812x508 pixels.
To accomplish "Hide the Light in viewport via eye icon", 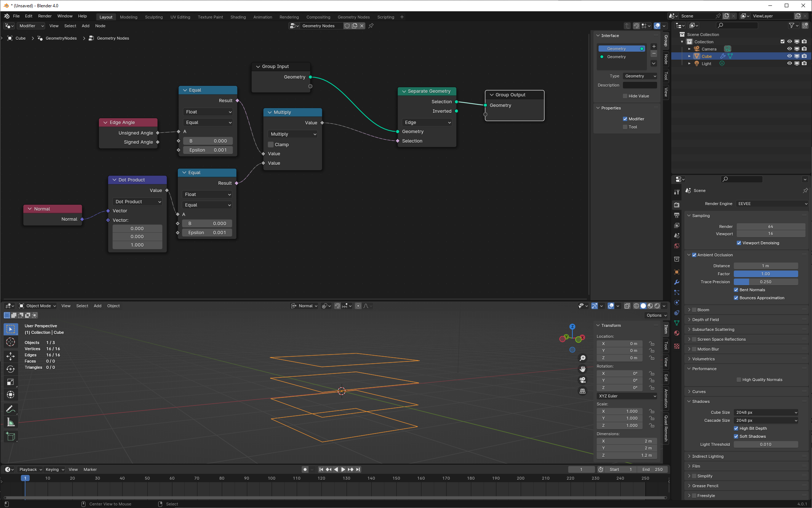I will pyautogui.click(x=789, y=63).
